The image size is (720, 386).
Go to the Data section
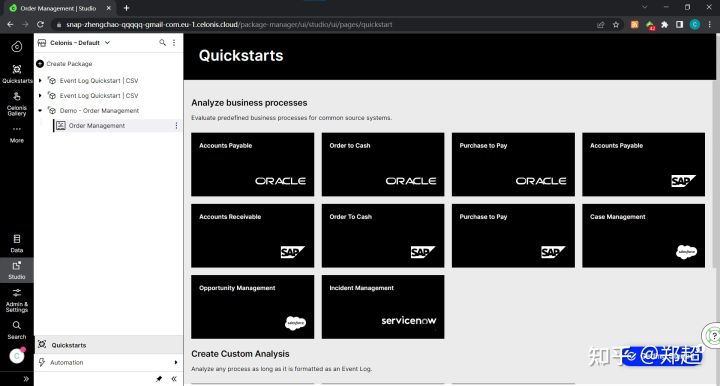pyautogui.click(x=17, y=244)
